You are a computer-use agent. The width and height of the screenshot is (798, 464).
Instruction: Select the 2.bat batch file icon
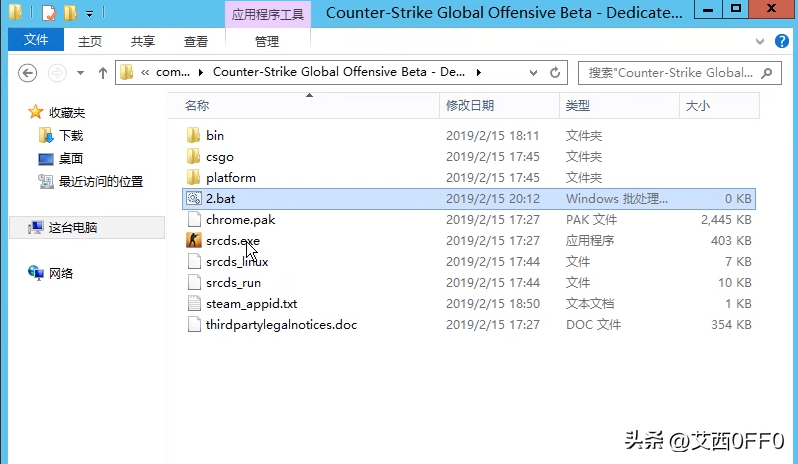[x=194, y=199]
